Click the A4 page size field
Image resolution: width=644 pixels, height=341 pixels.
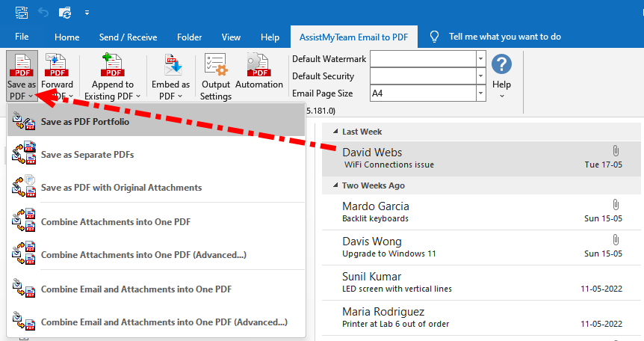(423, 93)
